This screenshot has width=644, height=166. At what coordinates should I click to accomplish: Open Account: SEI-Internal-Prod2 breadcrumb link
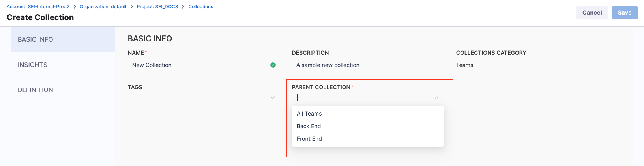tap(38, 7)
